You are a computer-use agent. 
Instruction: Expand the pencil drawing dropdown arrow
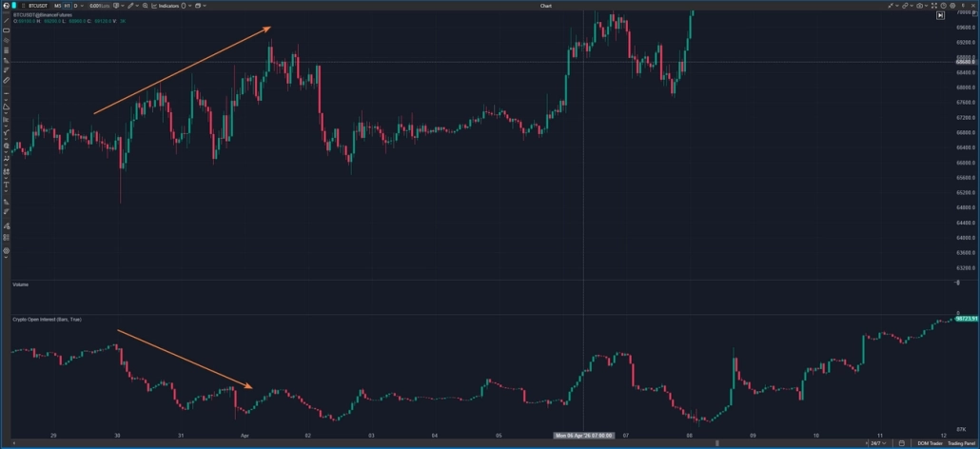(137, 6)
